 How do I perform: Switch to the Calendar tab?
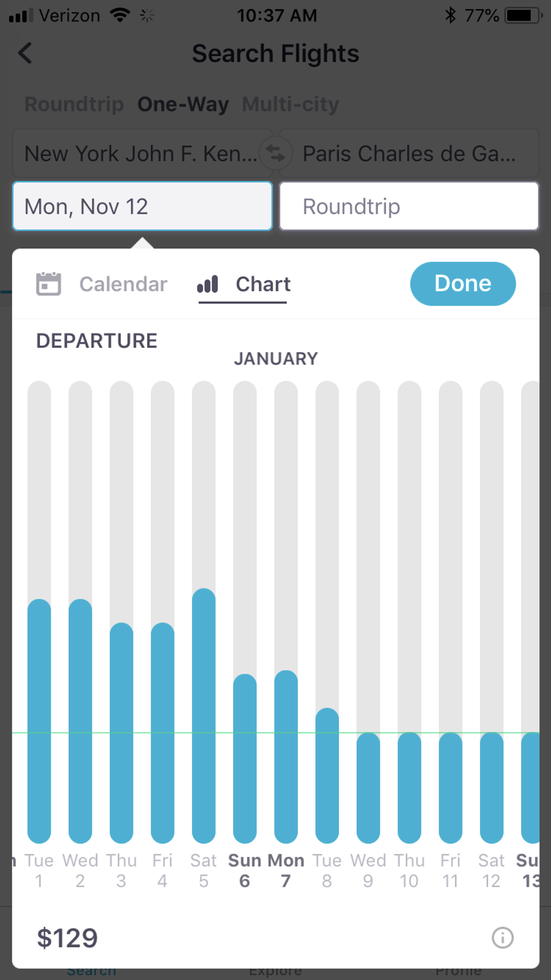(x=123, y=284)
